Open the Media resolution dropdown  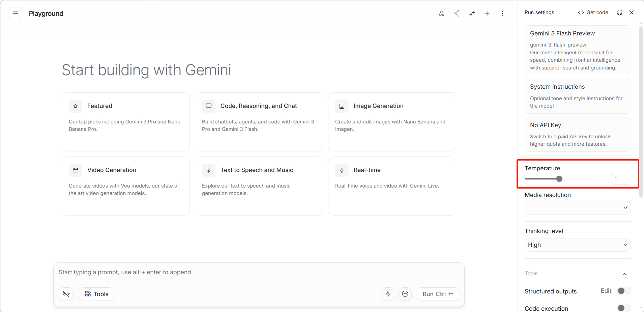tap(578, 208)
